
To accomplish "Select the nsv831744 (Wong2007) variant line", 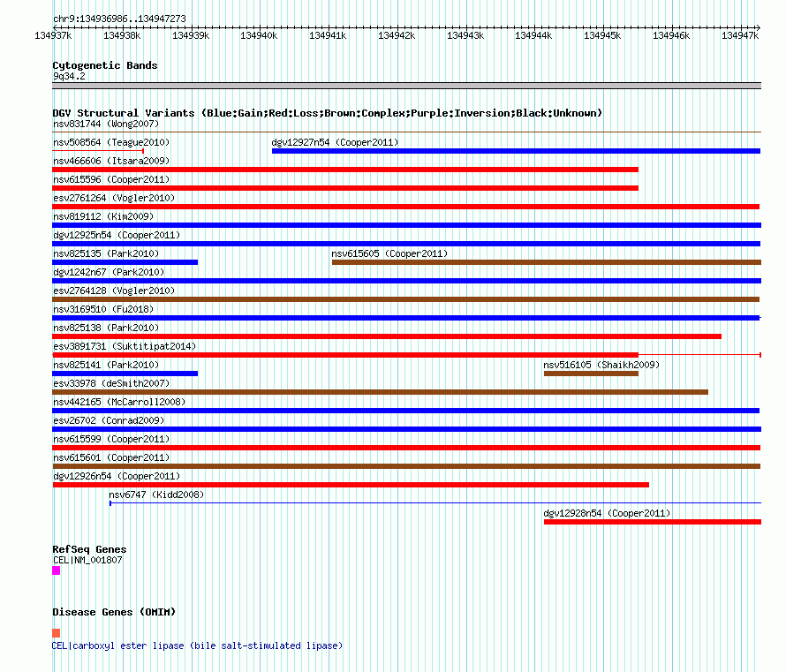I will [x=406, y=132].
